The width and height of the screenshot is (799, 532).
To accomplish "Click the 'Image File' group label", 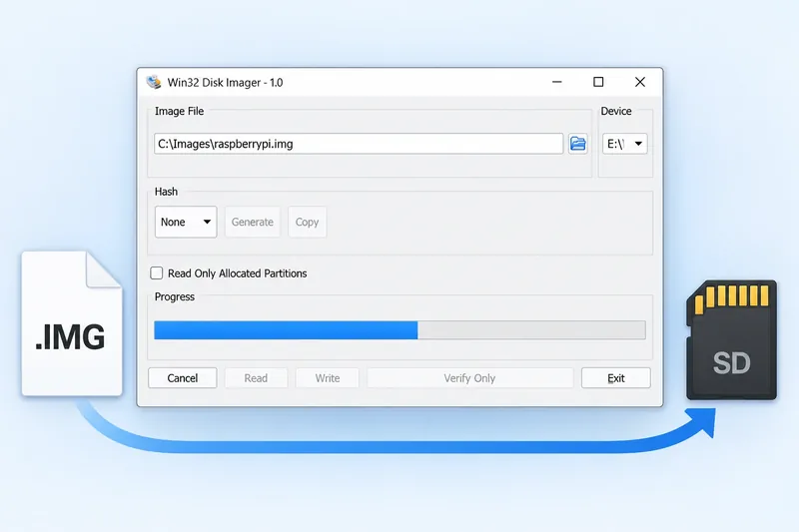I will coord(180,111).
